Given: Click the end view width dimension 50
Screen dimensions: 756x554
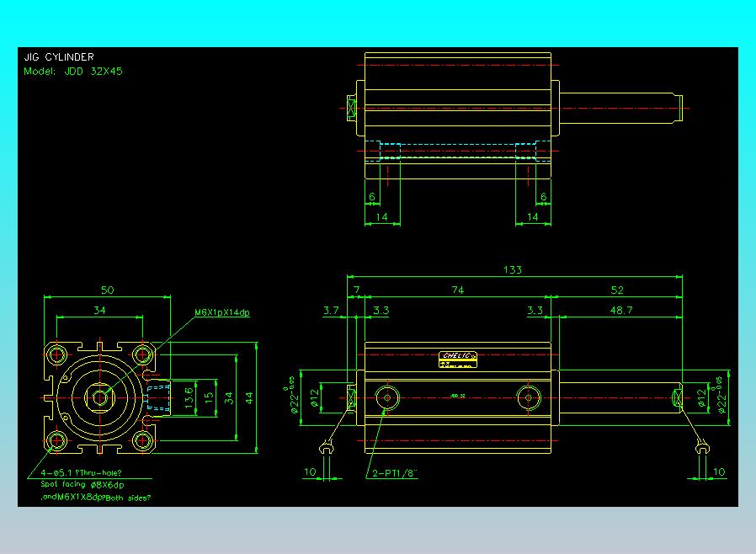Looking at the screenshot, I should click(107, 290).
